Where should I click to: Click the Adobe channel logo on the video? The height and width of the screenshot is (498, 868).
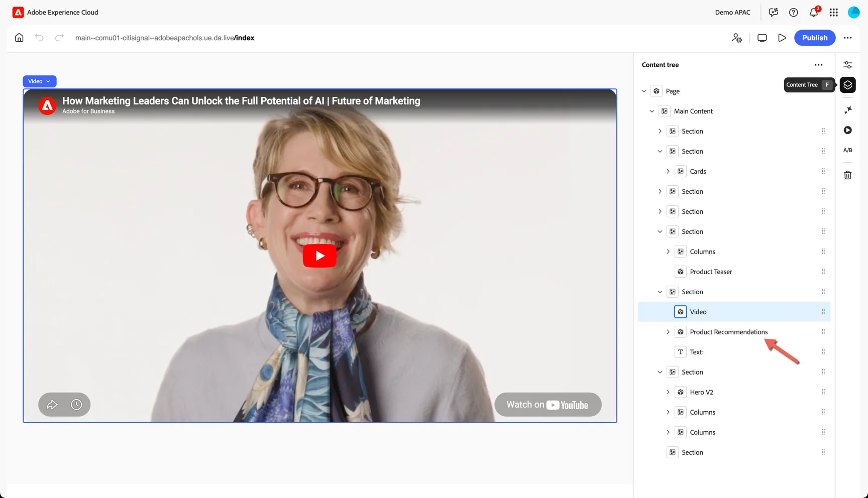(47, 105)
